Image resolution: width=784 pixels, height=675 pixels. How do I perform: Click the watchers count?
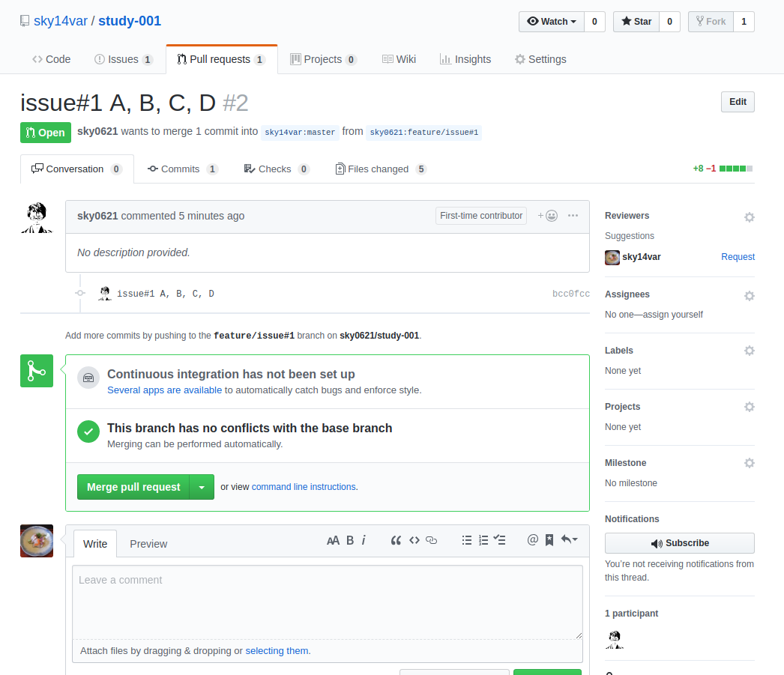[594, 22]
